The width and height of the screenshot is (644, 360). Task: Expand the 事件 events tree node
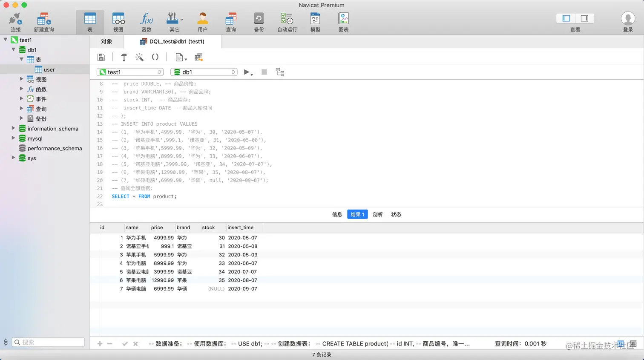pos(22,98)
